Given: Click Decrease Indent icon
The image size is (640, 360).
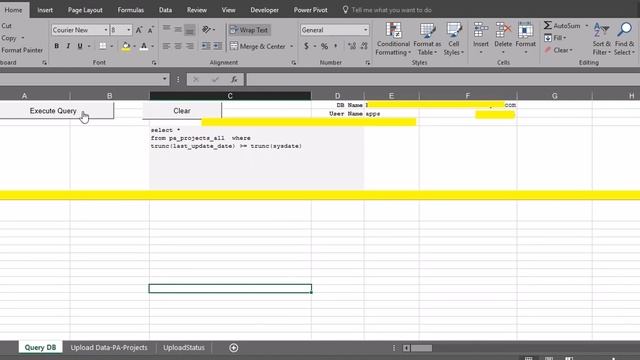Looking at the screenshot, I should point(206,46).
